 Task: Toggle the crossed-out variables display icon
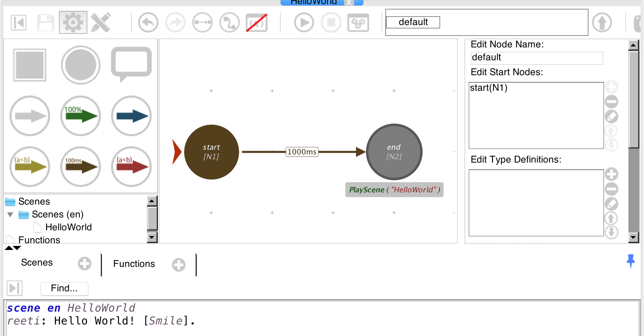click(257, 23)
